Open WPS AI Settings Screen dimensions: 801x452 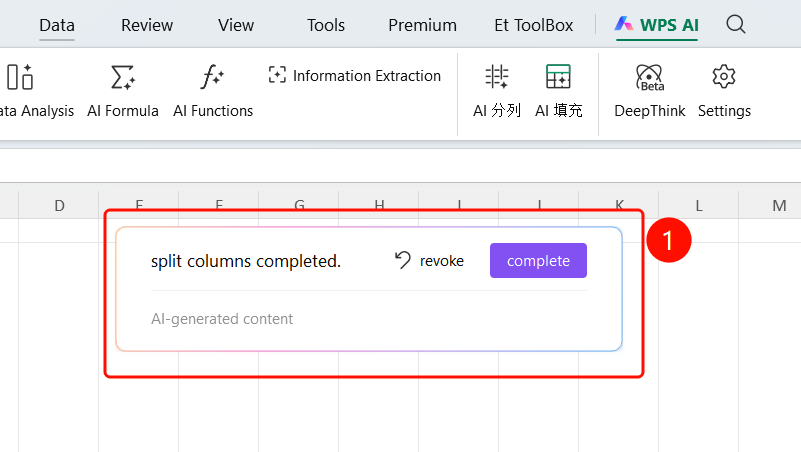coord(724,91)
